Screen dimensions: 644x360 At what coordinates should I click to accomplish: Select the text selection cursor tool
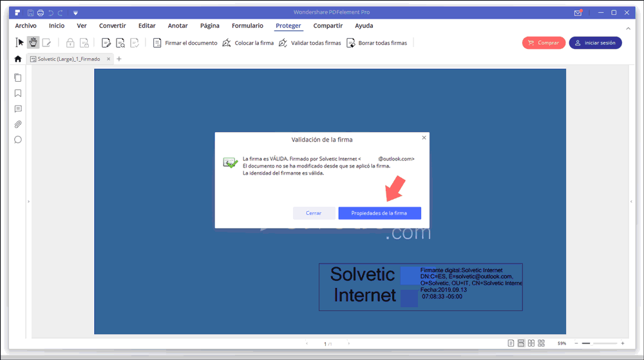[19, 43]
